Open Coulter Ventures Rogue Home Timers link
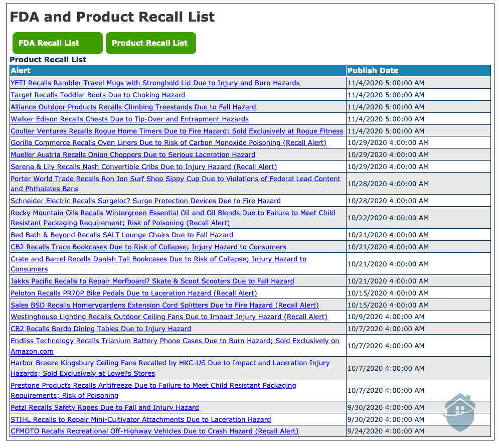The image size is (499, 448). (177, 131)
